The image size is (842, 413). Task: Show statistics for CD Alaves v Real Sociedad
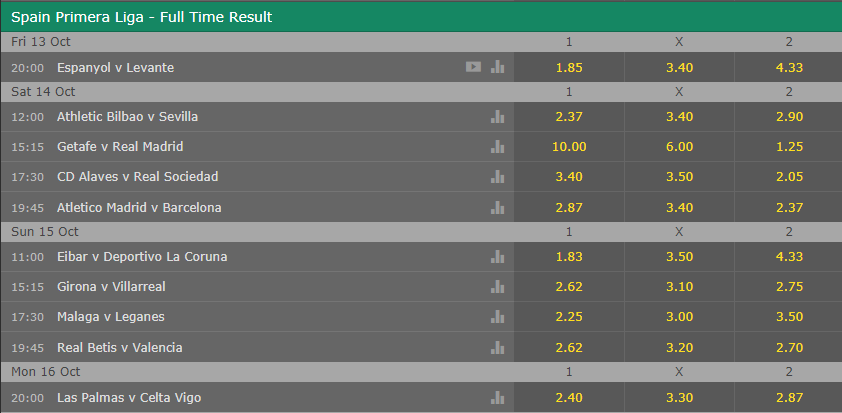point(497,177)
